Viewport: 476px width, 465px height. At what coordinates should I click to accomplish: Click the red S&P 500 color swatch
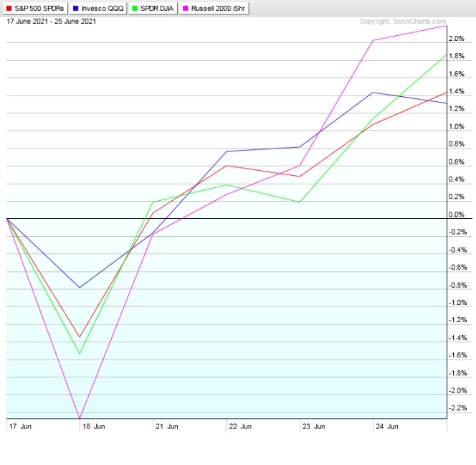click(9, 8)
